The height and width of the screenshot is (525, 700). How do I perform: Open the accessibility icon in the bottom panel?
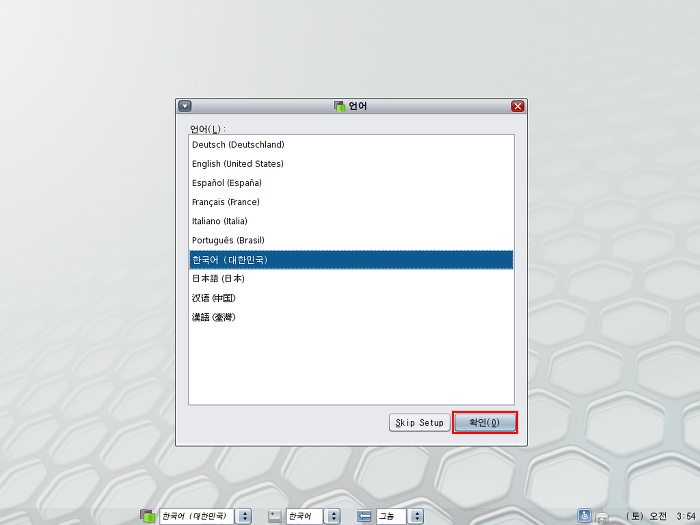click(x=584, y=516)
